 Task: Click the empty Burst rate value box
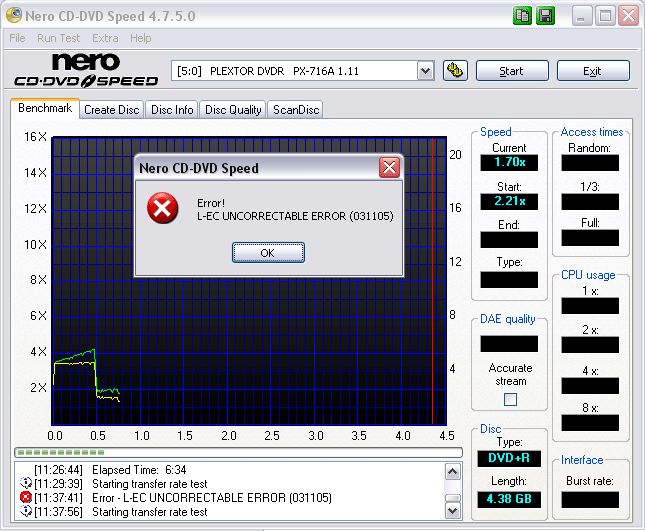590,500
